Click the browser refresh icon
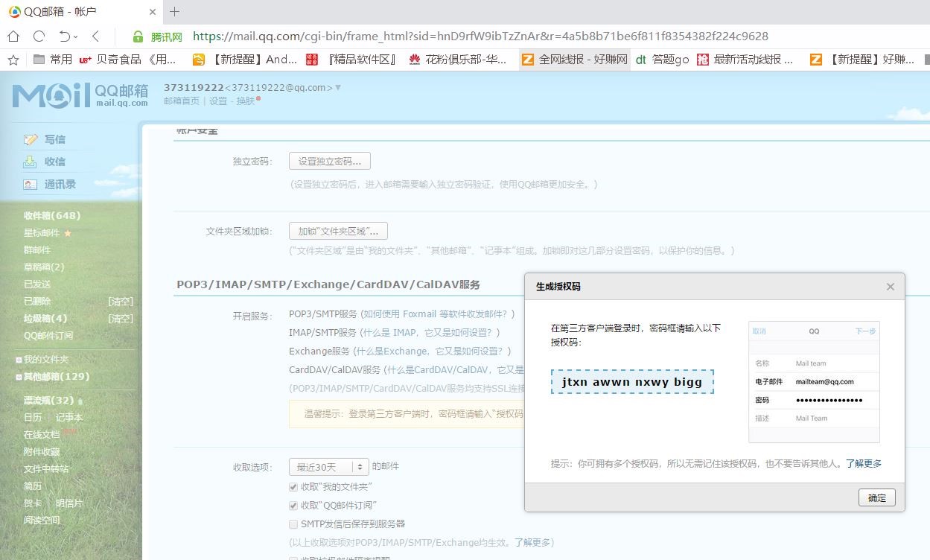The width and height of the screenshot is (930, 560). tap(38, 36)
